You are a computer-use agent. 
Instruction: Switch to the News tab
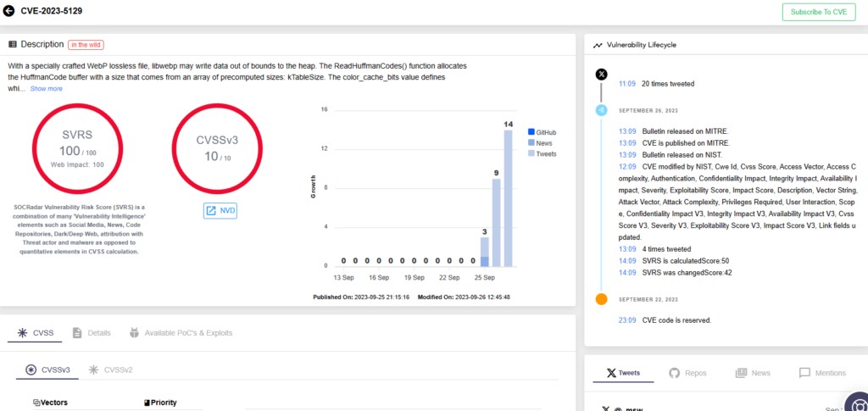[753, 373]
